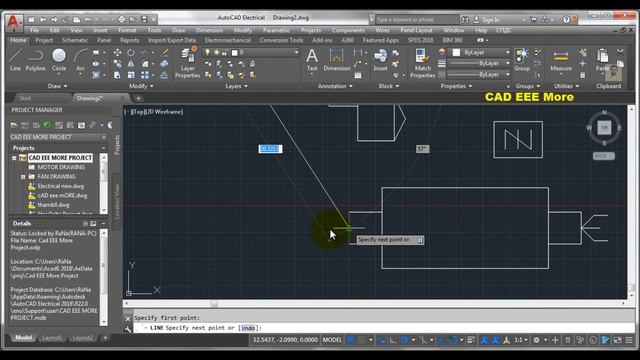Open the Format menu
Image resolution: width=640 pixels, height=360 pixels.
(127, 30)
